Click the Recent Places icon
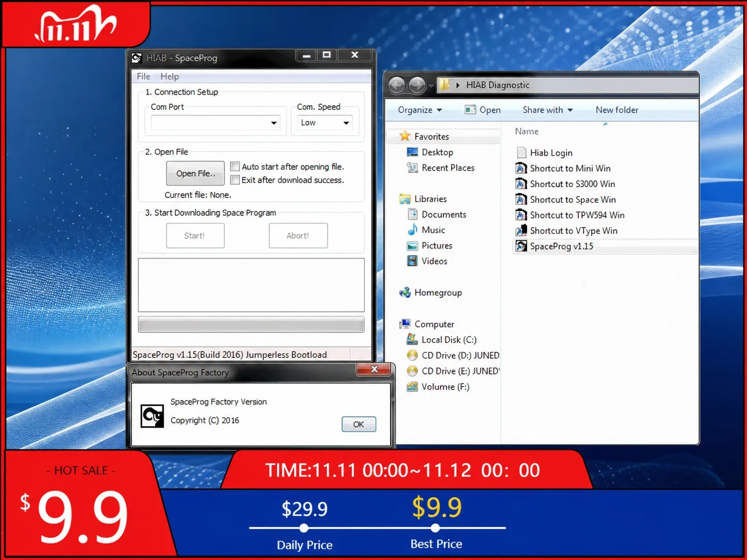 click(412, 168)
